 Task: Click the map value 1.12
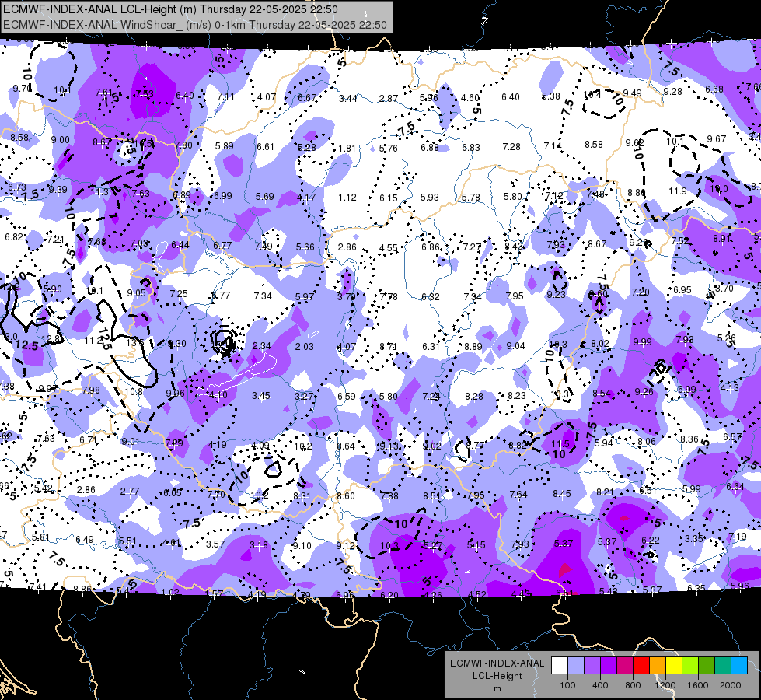point(347,198)
